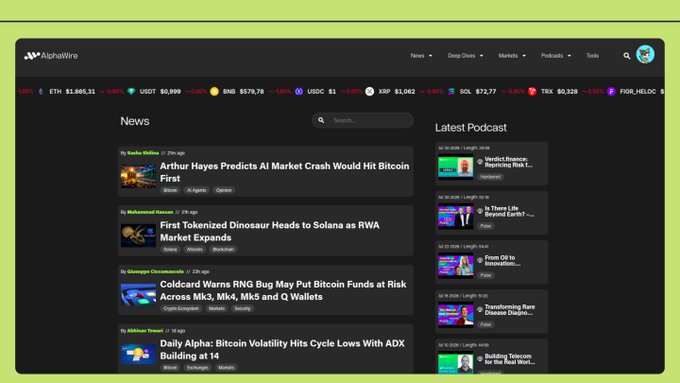This screenshot has width=680, height=383.
Task: Expand the News dropdown menu
Action: pyautogui.click(x=421, y=56)
